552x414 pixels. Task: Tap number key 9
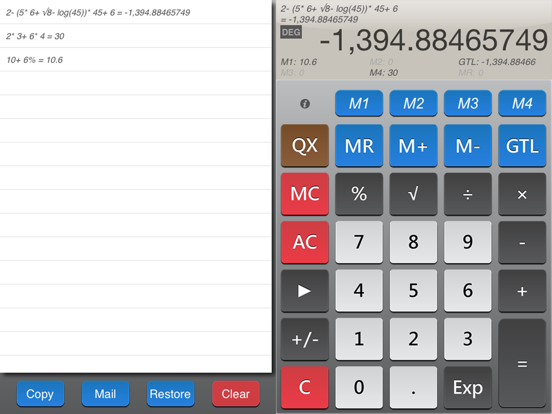click(468, 242)
